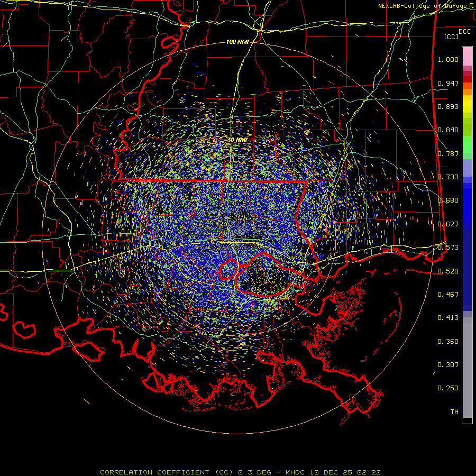
Task: Click the 10 DEC 25 date text
Action: click(x=331, y=472)
